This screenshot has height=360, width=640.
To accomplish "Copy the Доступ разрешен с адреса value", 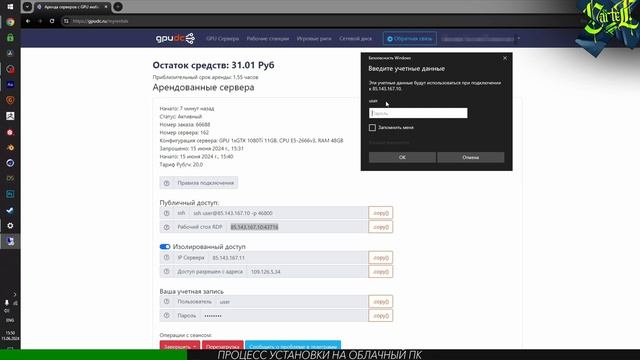I will tap(380, 271).
